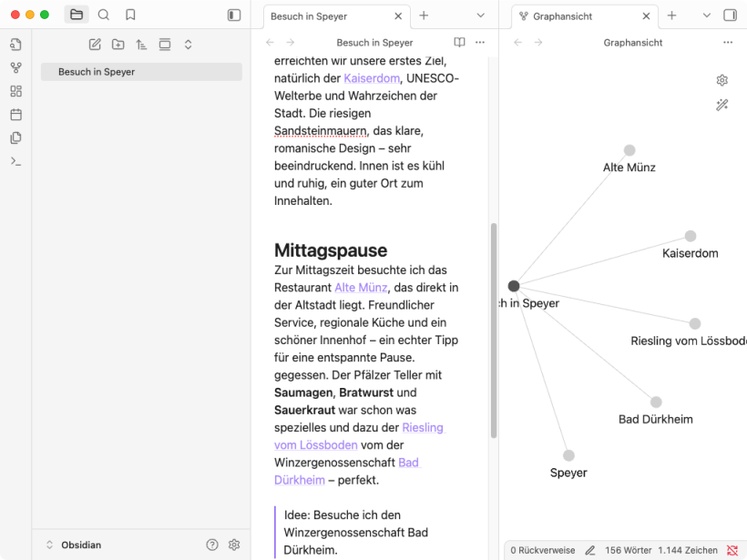The image size is (747, 560).
Task: Click the Mittagspause heading
Action: click(331, 250)
